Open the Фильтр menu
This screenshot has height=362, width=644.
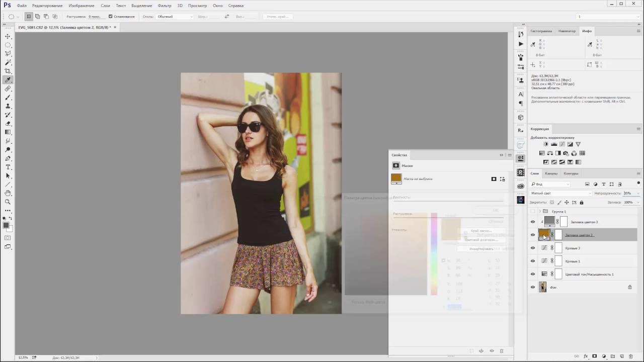click(165, 6)
